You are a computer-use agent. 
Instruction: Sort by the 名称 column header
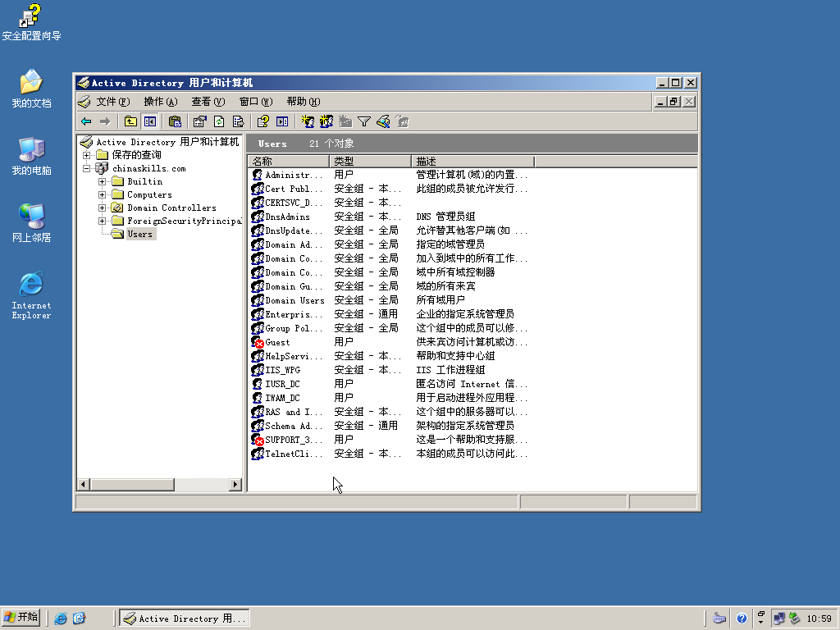288,162
